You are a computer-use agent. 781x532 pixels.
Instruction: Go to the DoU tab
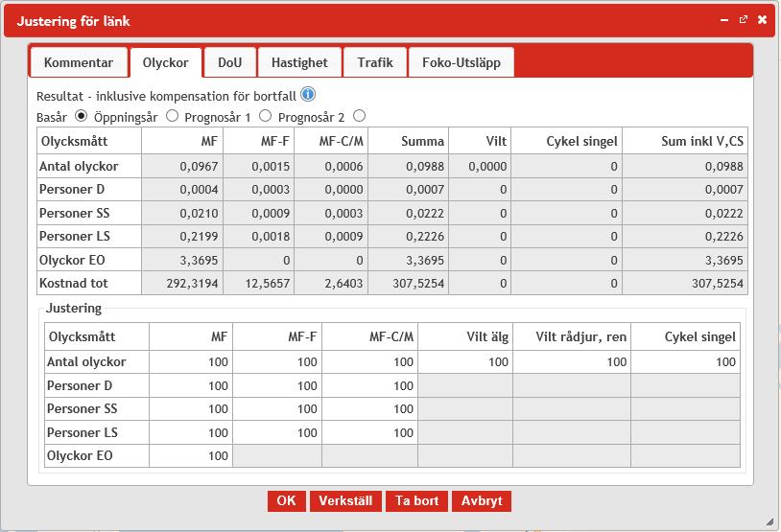coord(229,62)
